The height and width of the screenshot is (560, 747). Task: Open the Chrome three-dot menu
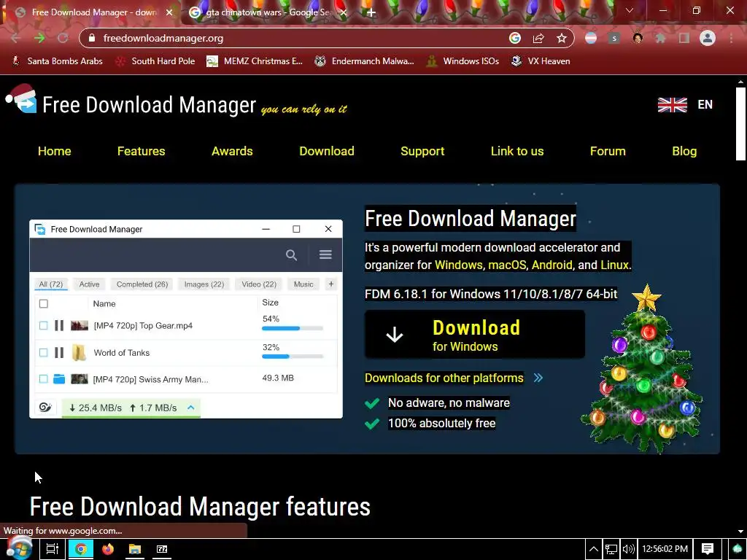pyautogui.click(x=731, y=38)
